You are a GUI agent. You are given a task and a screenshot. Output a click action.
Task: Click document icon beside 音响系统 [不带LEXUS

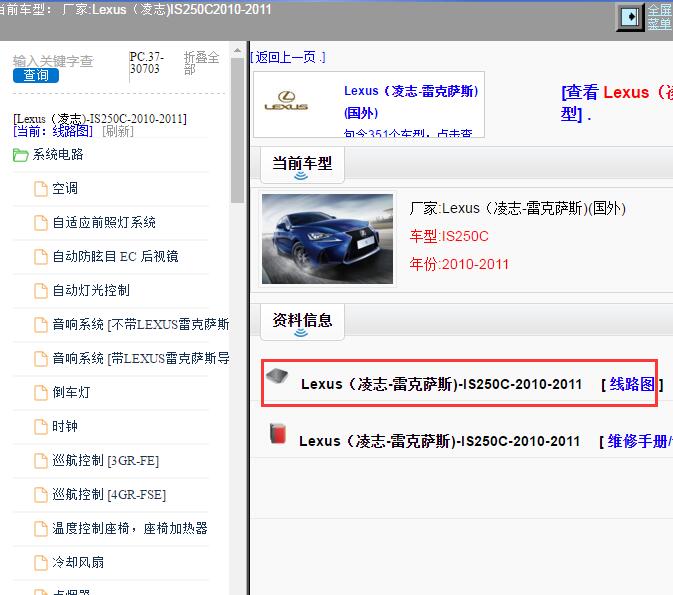(x=41, y=325)
